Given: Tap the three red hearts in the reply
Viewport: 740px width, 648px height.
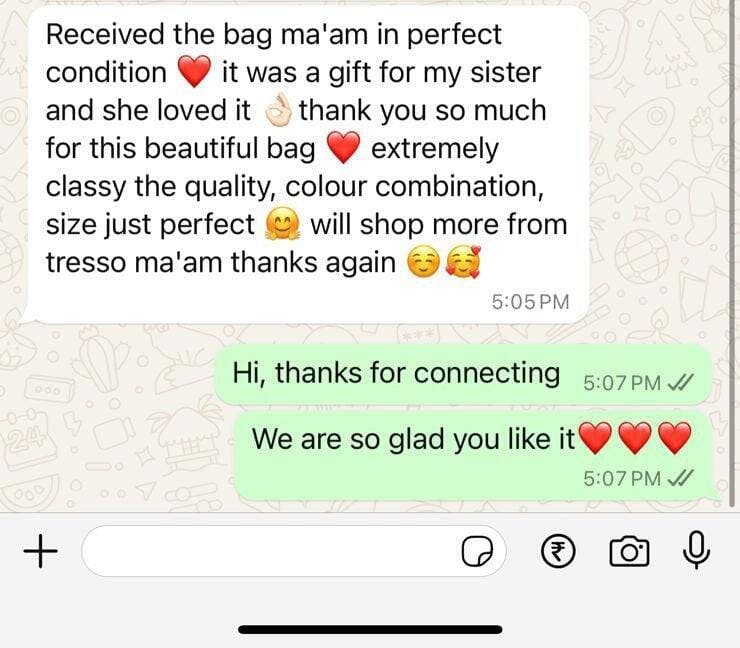Looking at the screenshot, I should (x=635, y=438).
